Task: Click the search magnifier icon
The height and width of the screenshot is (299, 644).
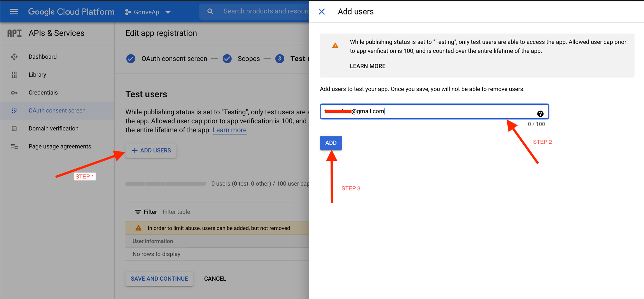Action: (x=210, y=12)
